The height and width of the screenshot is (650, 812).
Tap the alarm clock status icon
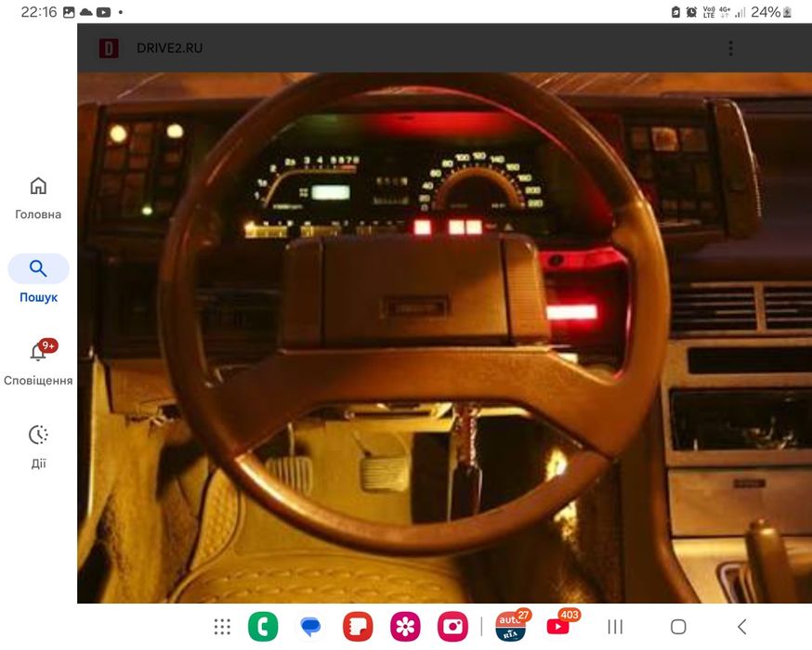691,12
